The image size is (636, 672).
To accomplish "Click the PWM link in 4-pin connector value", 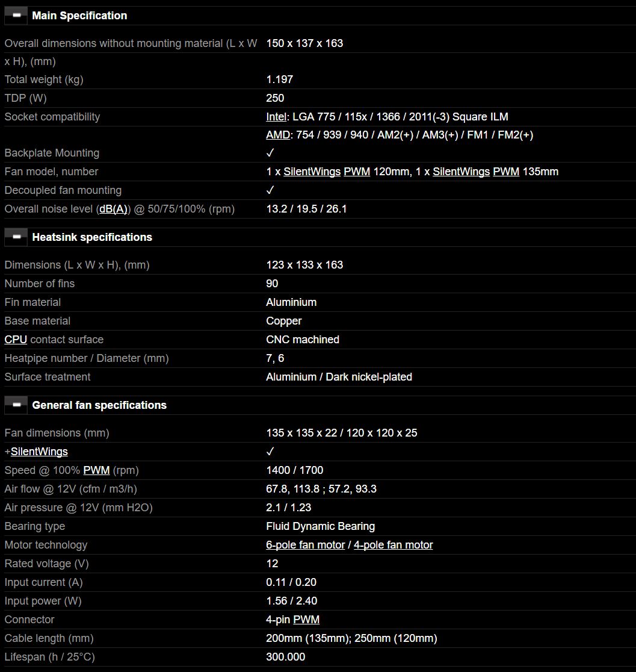I will pos(306,620).
